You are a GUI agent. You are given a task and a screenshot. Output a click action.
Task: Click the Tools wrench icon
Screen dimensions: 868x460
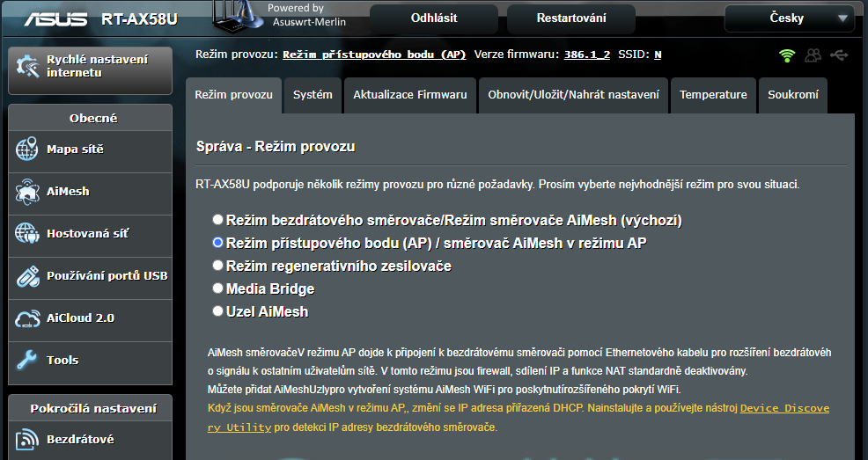click(x=27, y=360)
